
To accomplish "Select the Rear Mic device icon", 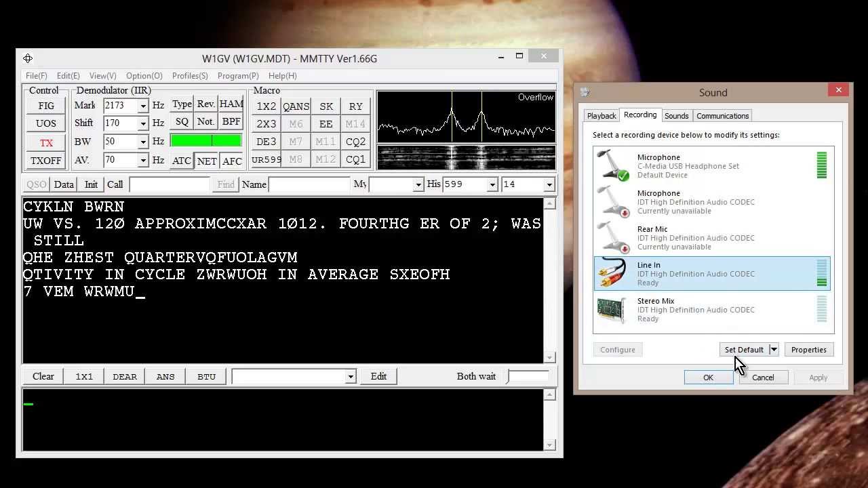I will (x=614, y=238).
